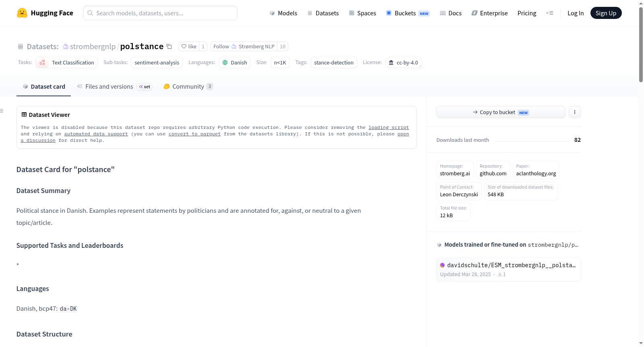This screenshot has height=347, width=644.
Task: Open the convert_to_parquet link
Action: [x=194, y=134]
